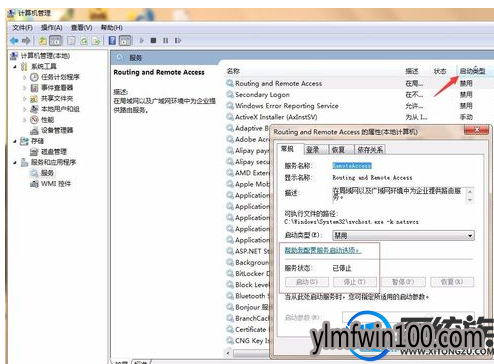Image resolution: width=494 pixels, height=364 pixels.
Task: Expand the 共享文件夹 node
Action: (25, 99)
